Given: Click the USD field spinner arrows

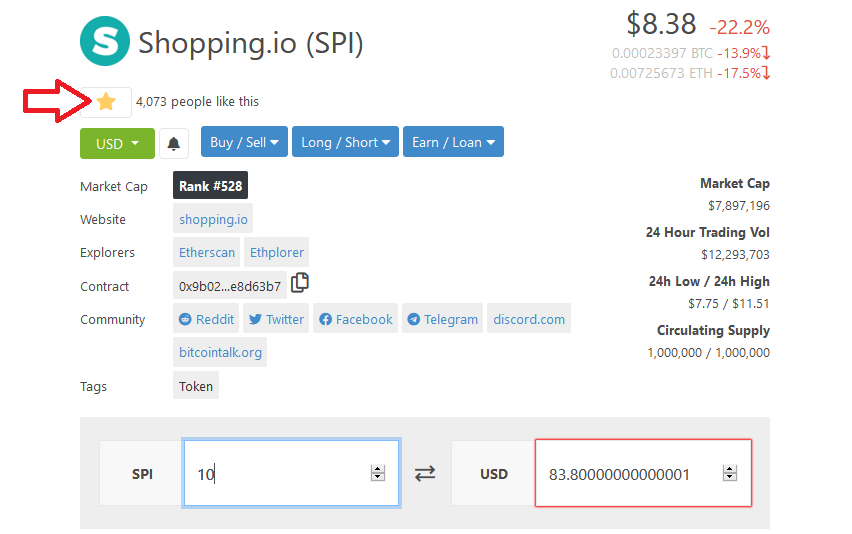Looking at the screenshot, I should tap(730, 473).
